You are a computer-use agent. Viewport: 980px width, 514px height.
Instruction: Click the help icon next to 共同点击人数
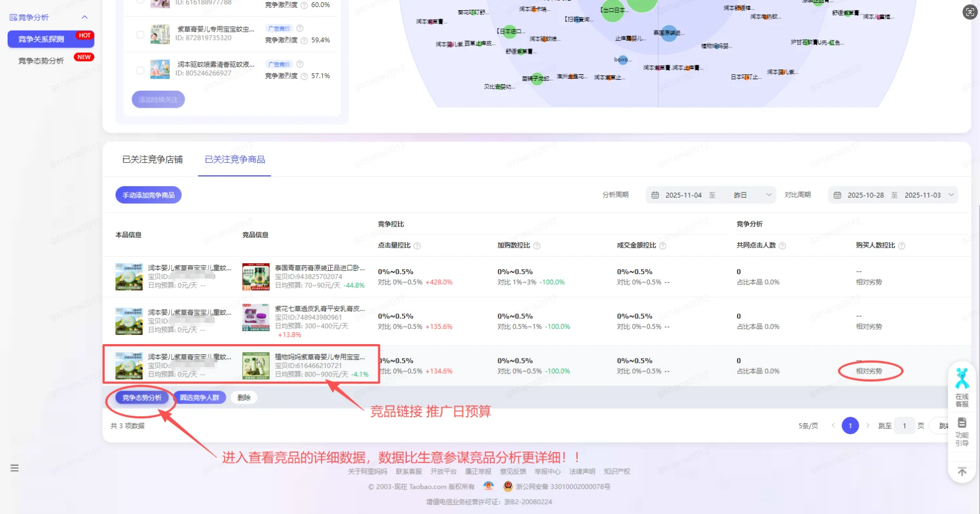tap(783, 245)
